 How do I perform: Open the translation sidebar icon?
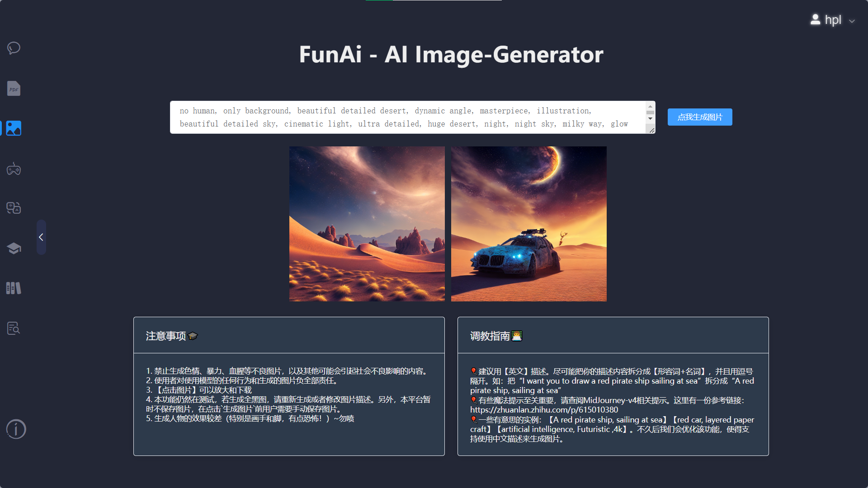[14, 208]
